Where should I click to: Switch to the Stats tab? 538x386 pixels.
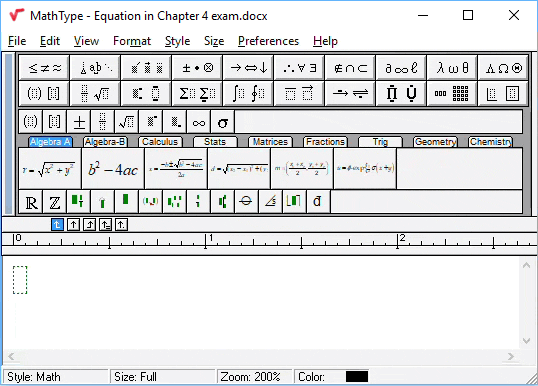click(x=215, y=142)
